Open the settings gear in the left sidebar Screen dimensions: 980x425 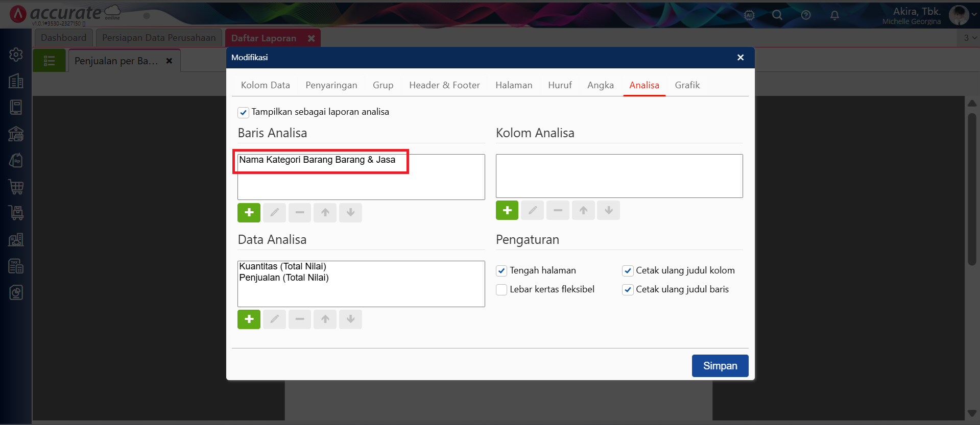(x=16, y=55)
